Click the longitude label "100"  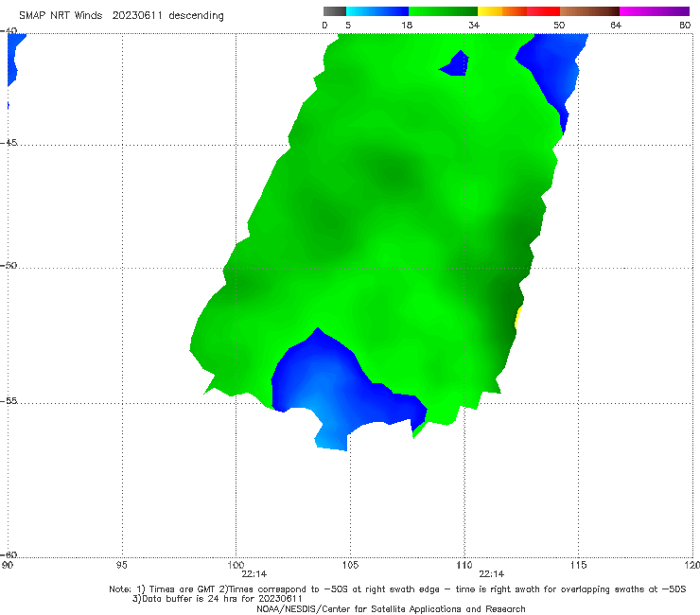tap(236, 565)
